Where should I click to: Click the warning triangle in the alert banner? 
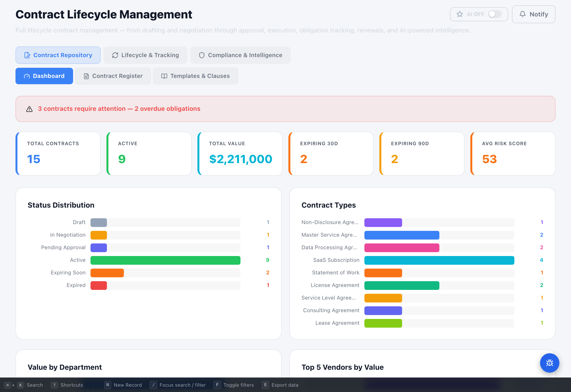[29, 109]
